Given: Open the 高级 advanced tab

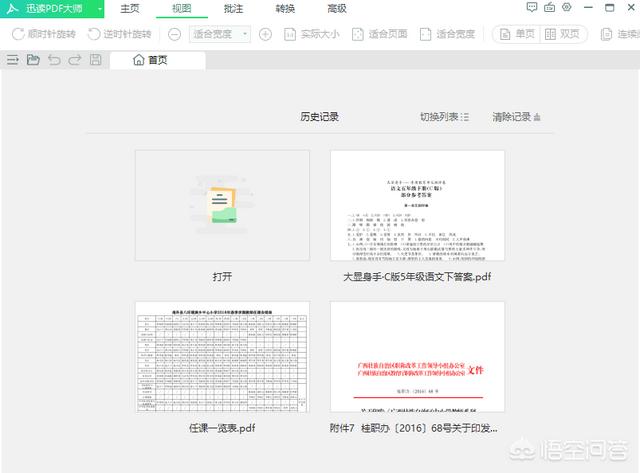Looking at the screenshot, I should click(x=337, y=9).
